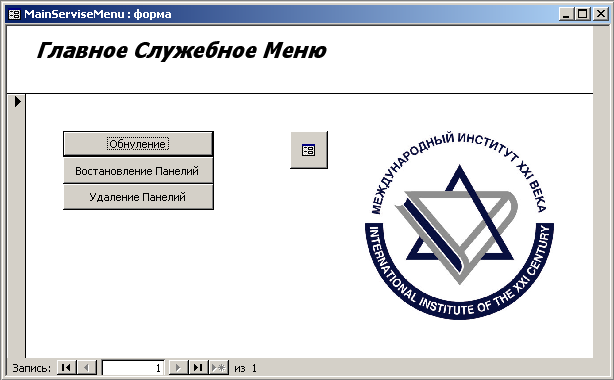The image size is (614, 380).
Task: Click the form icon button
Action: [309, 150]
